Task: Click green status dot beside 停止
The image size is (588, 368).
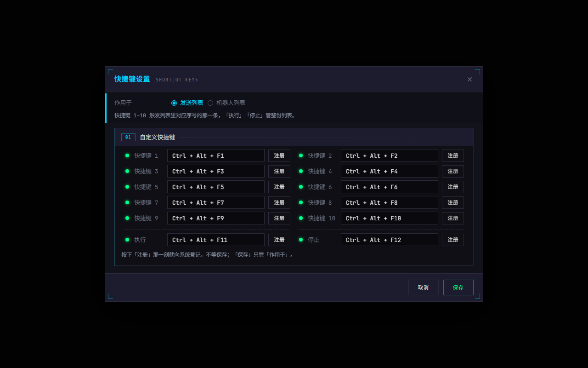Action: [301, 240]
